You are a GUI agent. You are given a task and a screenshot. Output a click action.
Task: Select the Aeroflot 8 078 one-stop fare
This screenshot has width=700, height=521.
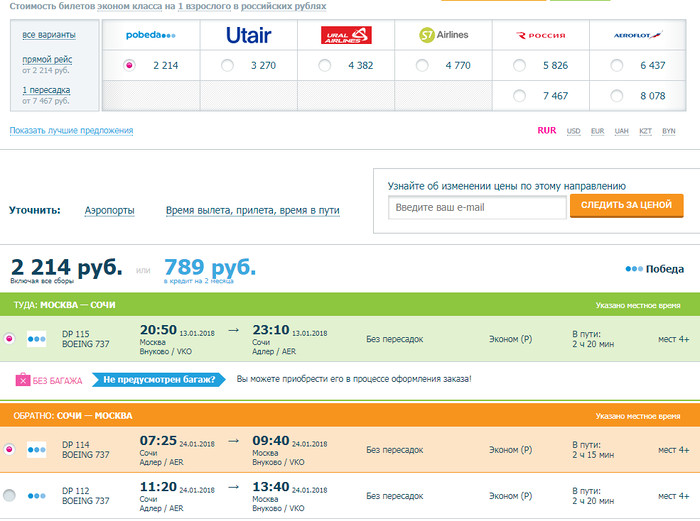click(617, 96)
